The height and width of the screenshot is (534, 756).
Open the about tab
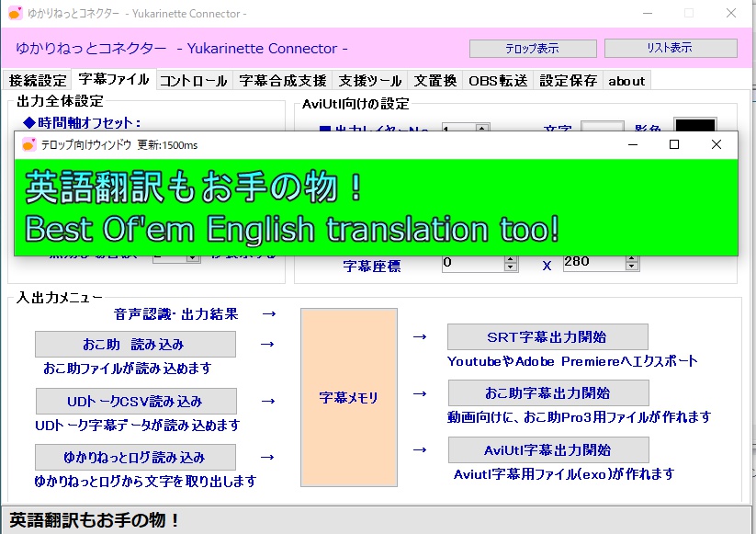pos(626,80)
